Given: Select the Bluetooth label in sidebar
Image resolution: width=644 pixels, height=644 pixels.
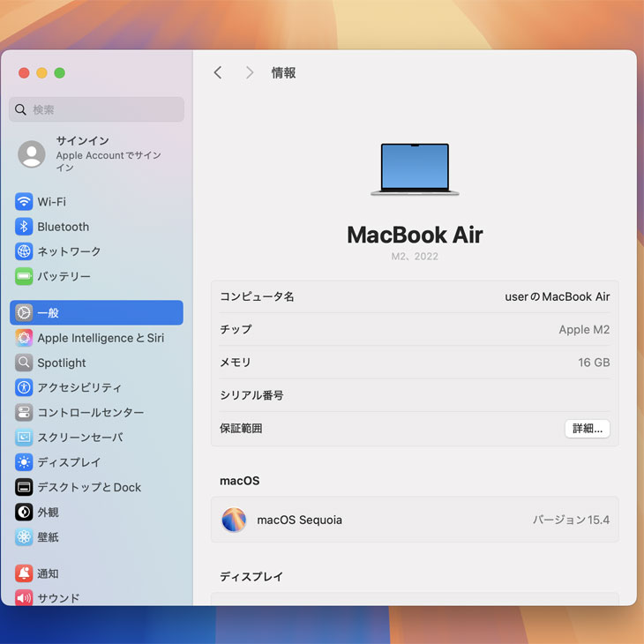Looking at the screenshot, I should click(64, 227).
